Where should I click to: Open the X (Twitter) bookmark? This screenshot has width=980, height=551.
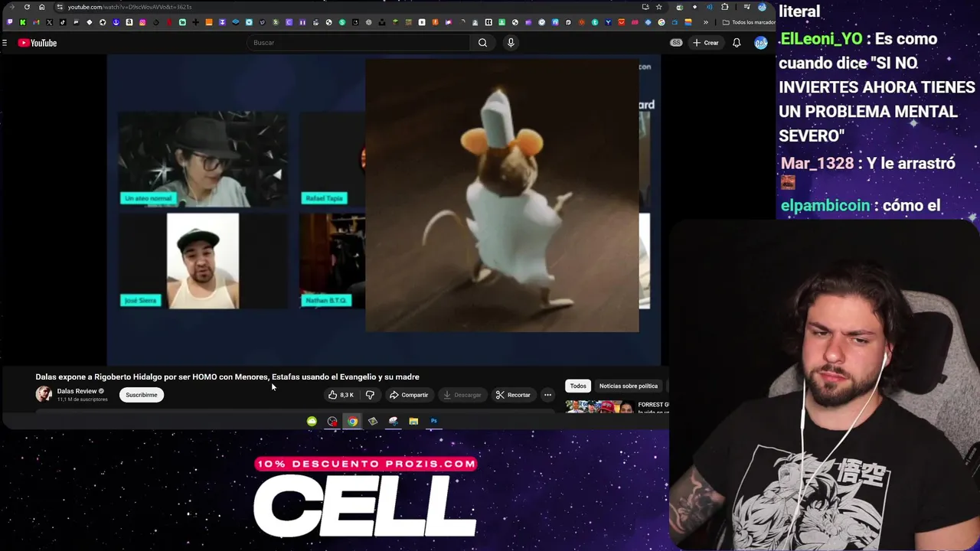tap(49, 22)
